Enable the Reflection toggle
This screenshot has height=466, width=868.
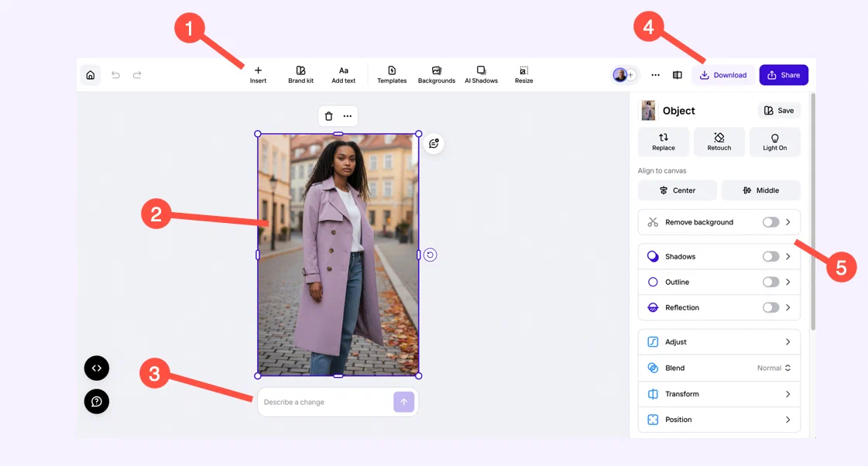click(x=770, y=307)
